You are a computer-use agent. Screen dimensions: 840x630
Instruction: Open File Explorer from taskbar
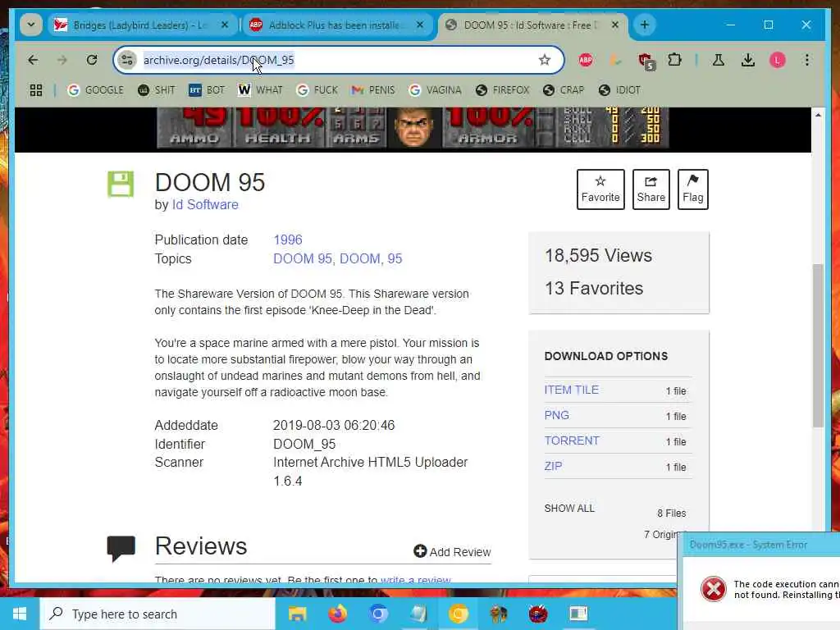(x=297, y=614)
